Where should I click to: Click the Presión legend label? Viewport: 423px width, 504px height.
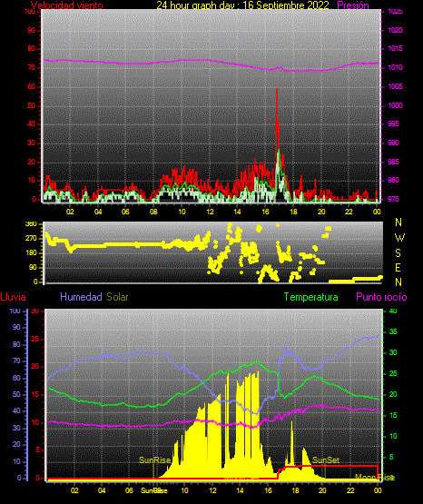tap(353, 5)
